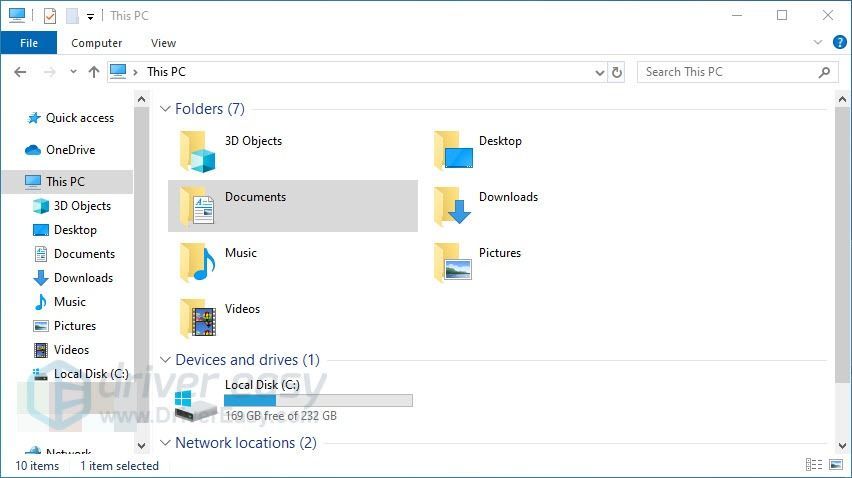Select the Videos folder icon

(x=198, y=319)
